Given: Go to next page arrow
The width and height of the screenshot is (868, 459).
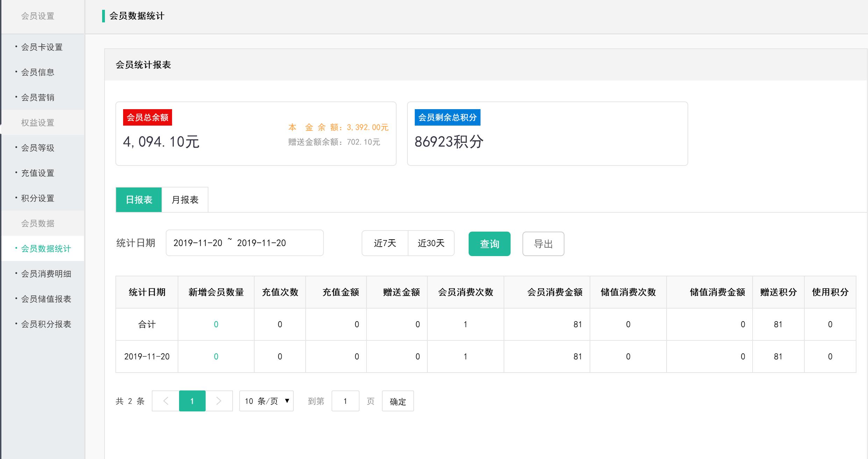Looking at the screenshot, I should [219, 401].
